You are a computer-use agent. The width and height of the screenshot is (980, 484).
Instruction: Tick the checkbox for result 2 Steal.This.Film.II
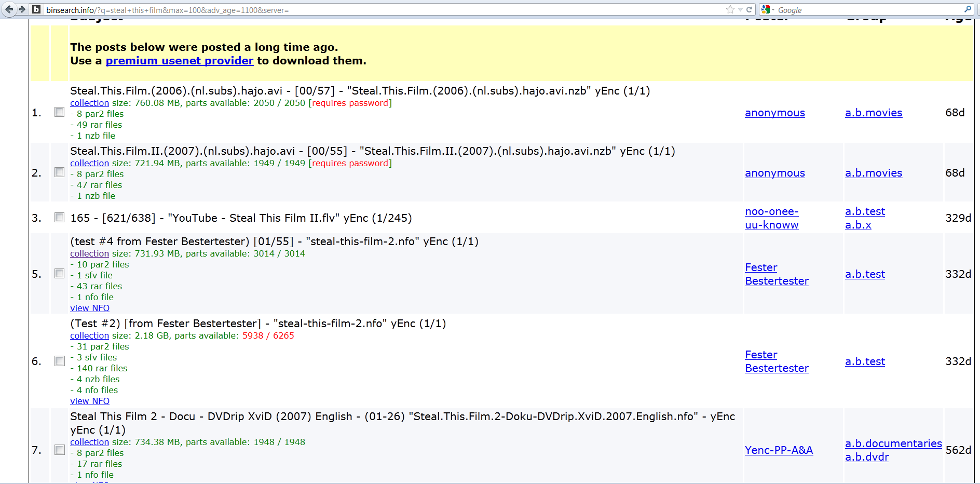click(60, 172)
